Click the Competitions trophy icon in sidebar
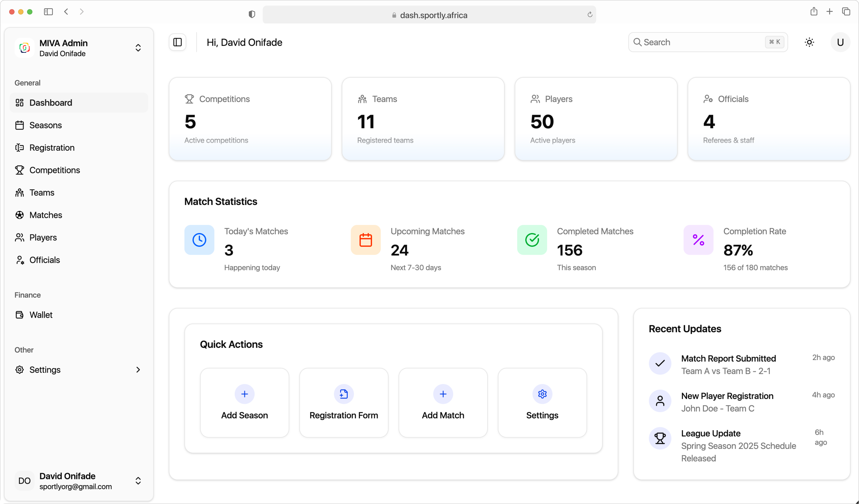 (19, 170)
